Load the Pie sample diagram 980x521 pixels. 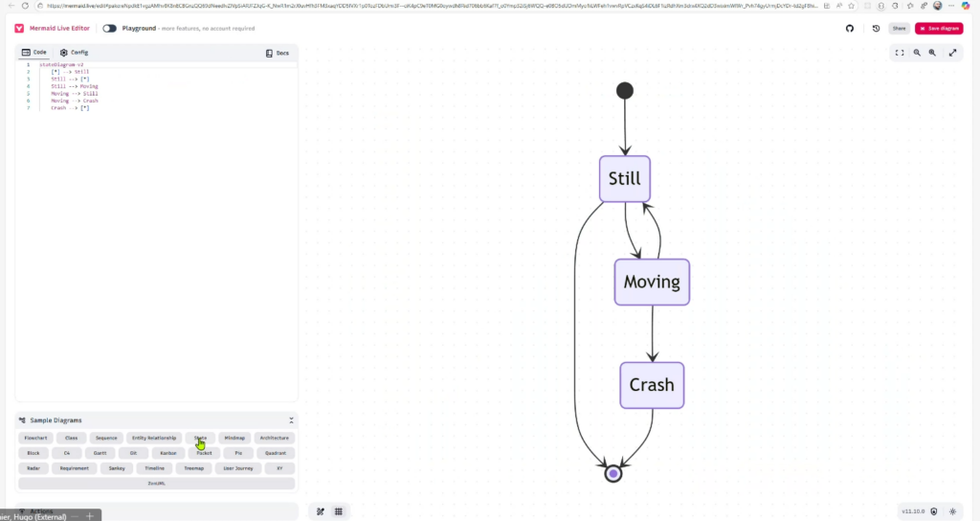238,453
